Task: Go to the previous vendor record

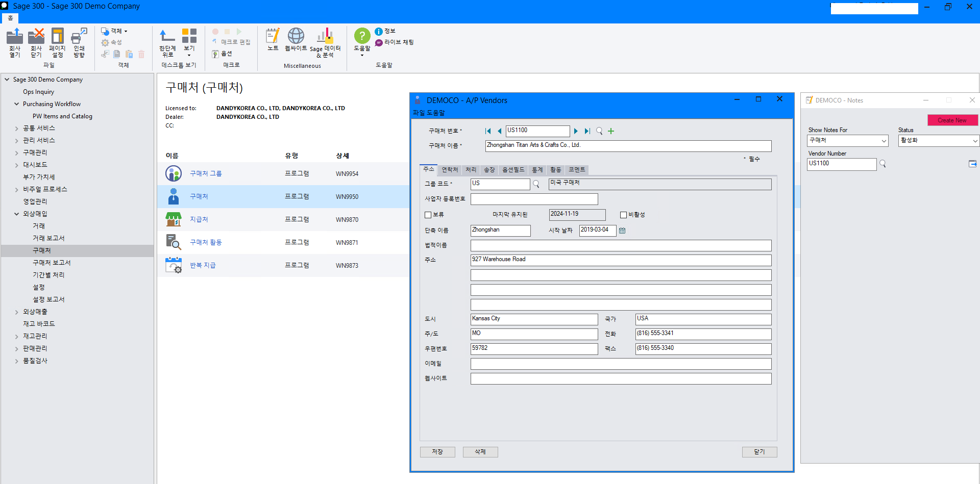Action: (499, 131)
